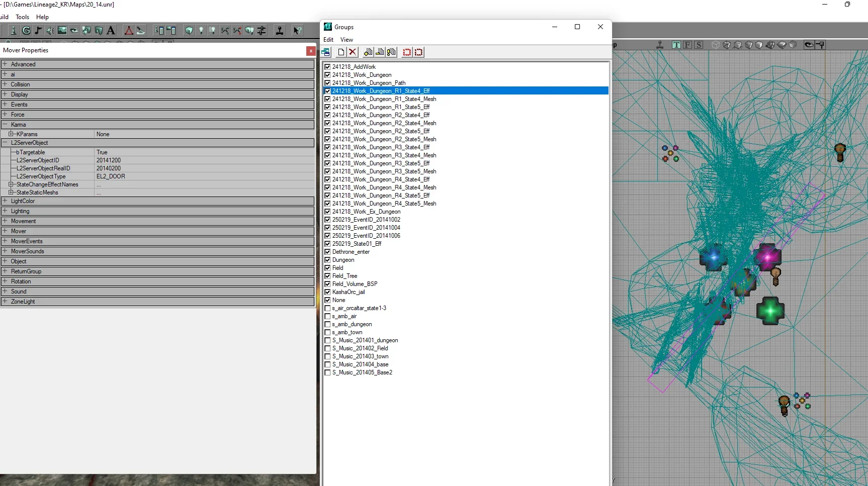Open the Edit menu in Groups window

pyautogui.click(x=328, y=40)
